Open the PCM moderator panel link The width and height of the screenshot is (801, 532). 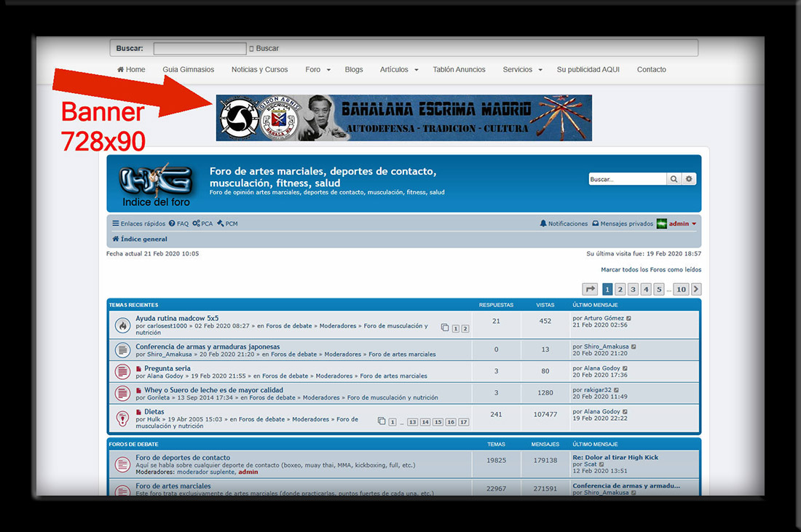coord(227,224)
